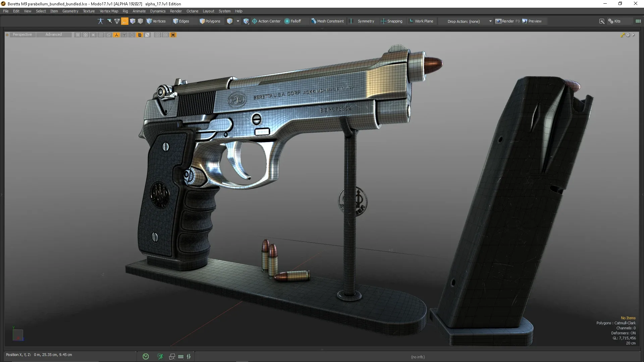Click the Render F9 button
The image size is (644, 362).
point(507,21)
